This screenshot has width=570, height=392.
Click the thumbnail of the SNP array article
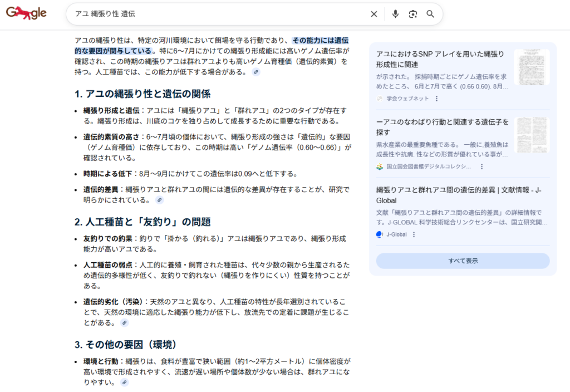click(531, 67)
